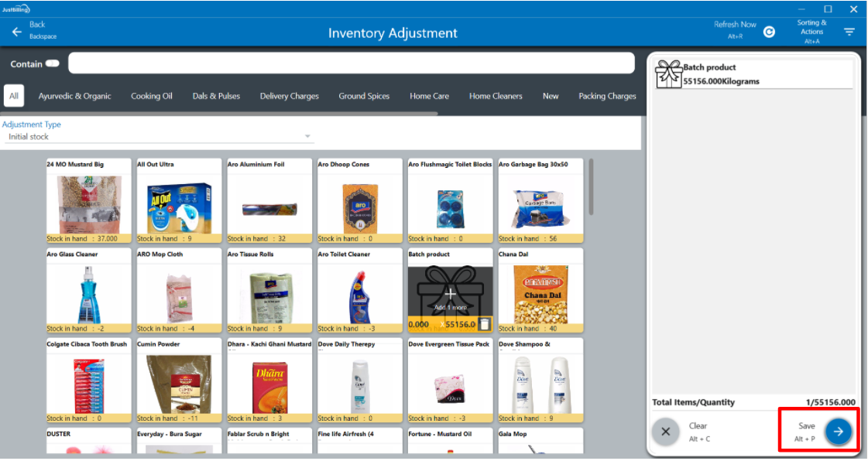
Task: Choose the Dals & Pulses category
Action: pyautogui.click(x=216, y=96)
